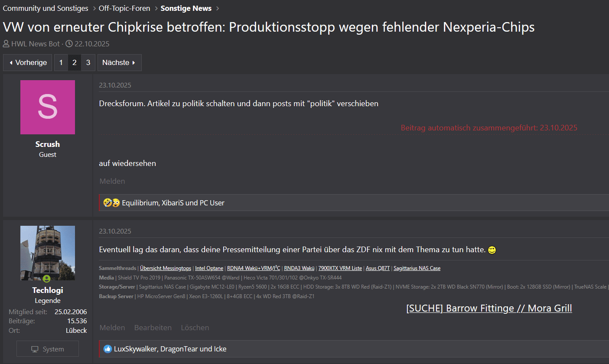Screen dimensions: 609x364
Task: Open the Sonstige News breadcrumb
Action: point(186,8)
